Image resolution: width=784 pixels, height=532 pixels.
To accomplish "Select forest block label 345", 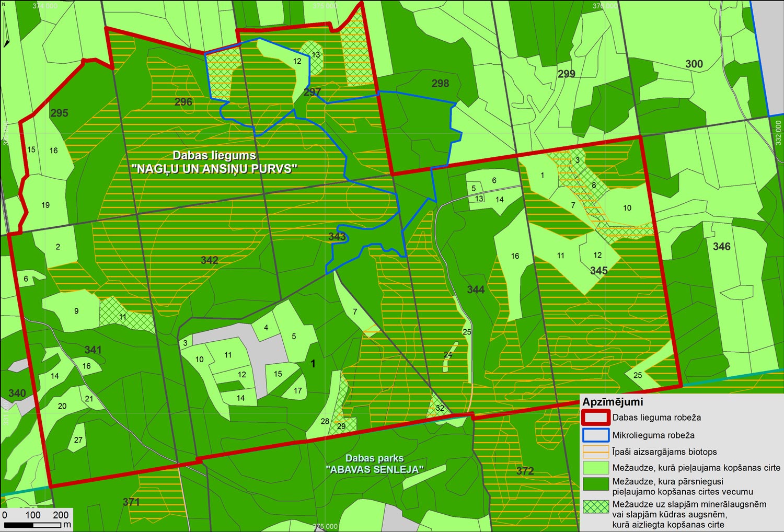I will tap(598, 271).
